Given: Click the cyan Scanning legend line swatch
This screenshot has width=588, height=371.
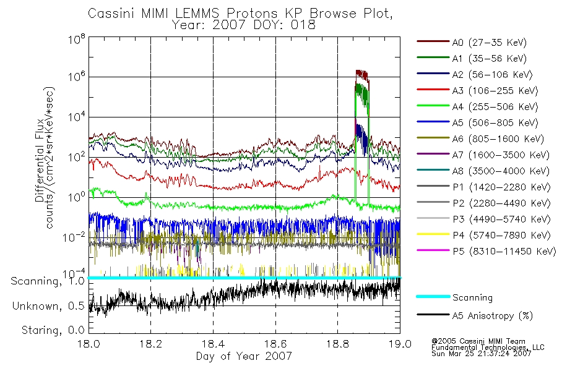Looking at the screenshot, I should pos(433,296).
